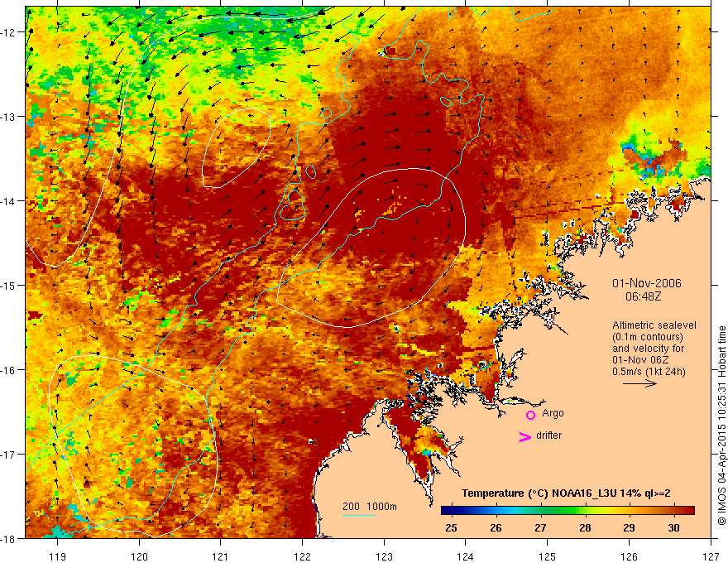728x563 pixels.
Task: Click the 127 longitude axis label
Action: pyautogui.click(x=711, y=556)
